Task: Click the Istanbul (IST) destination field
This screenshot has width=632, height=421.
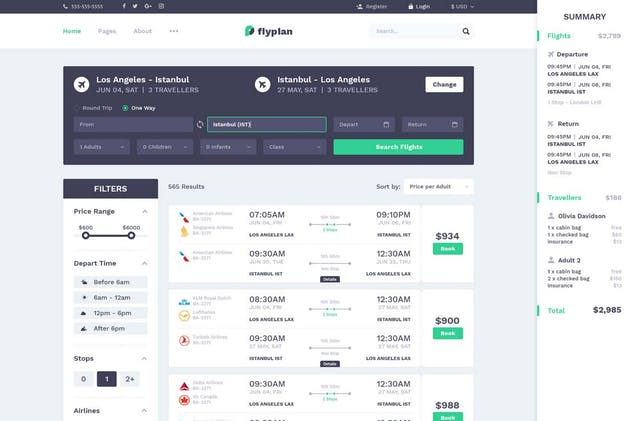Action: pos(267,124)
